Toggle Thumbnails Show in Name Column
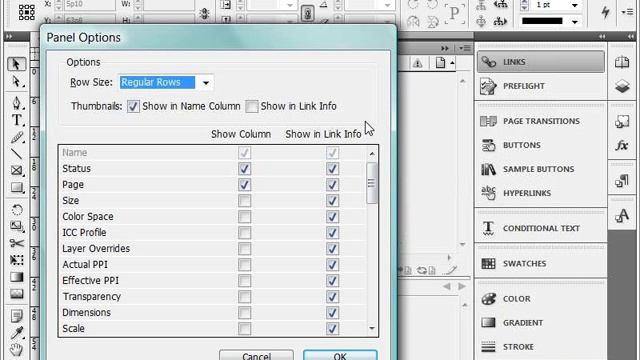Image resolution: width=640 pixels, height=360 pixels. tap(133, 107)
